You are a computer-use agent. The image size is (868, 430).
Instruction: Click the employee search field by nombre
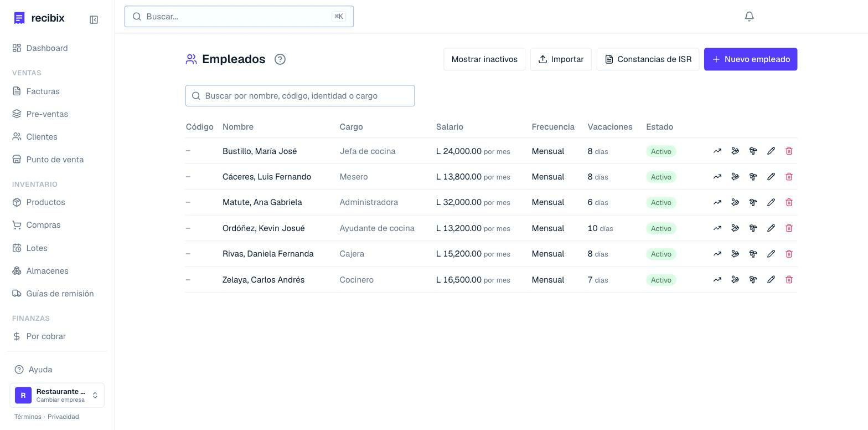tap(300, 96)
